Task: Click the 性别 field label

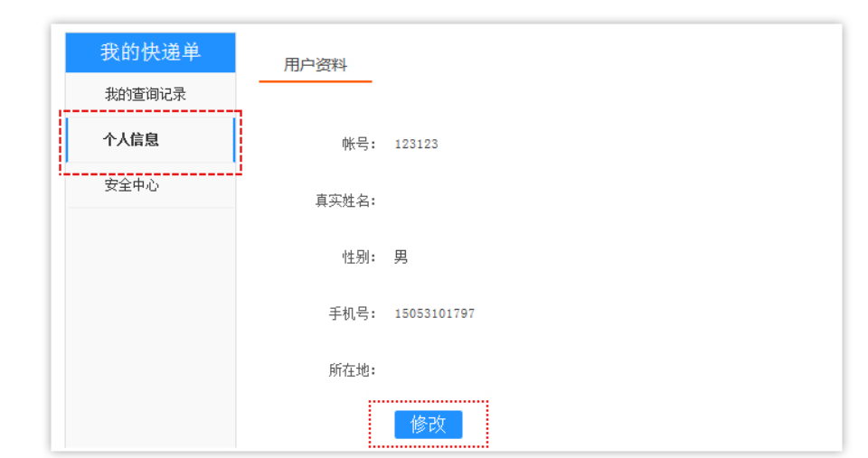Action: click(358, 257)
